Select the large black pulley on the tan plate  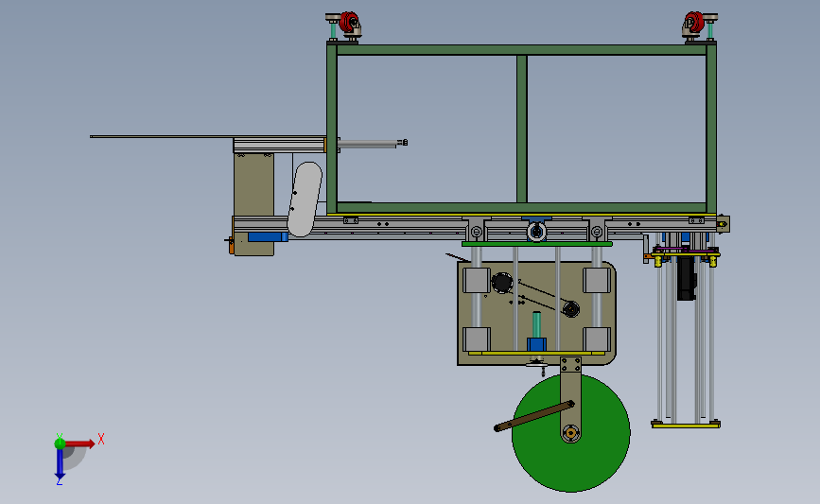502,283
